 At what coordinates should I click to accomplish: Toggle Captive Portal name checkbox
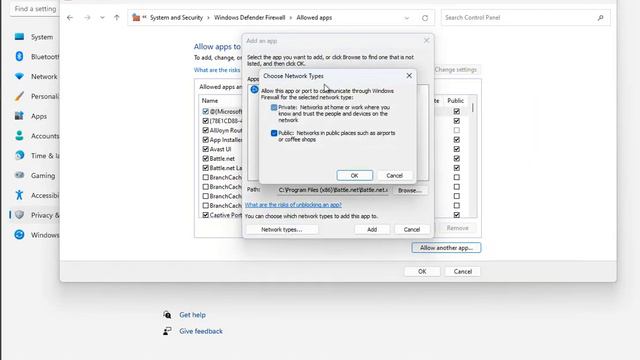pos(206,215)
